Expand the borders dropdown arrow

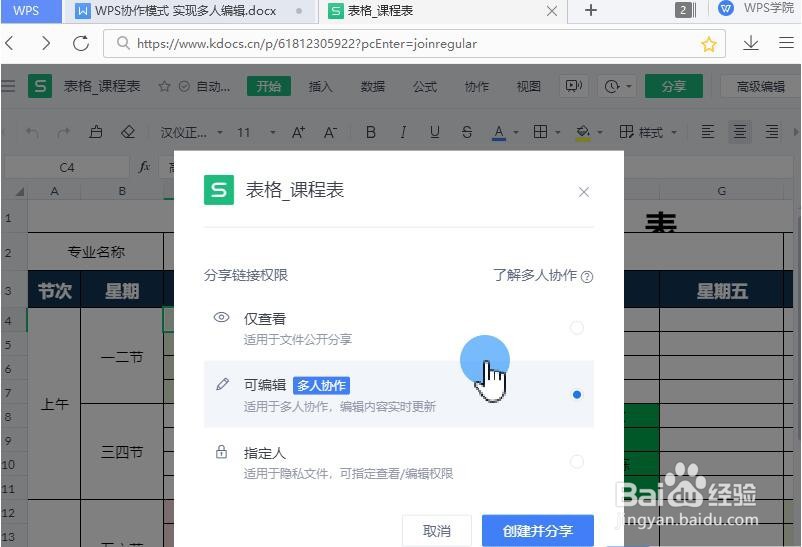point(558,133)
